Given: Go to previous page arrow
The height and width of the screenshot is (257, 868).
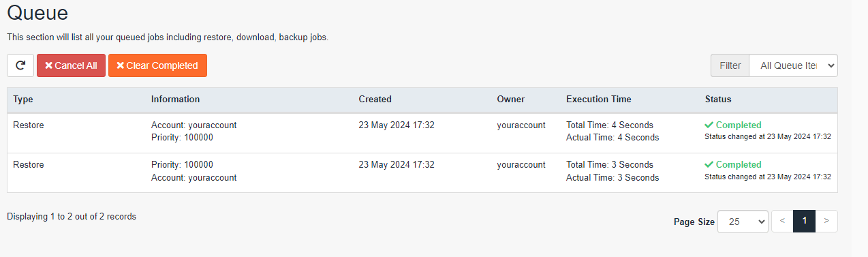Looking at the screenshot, I should [782, 221].
